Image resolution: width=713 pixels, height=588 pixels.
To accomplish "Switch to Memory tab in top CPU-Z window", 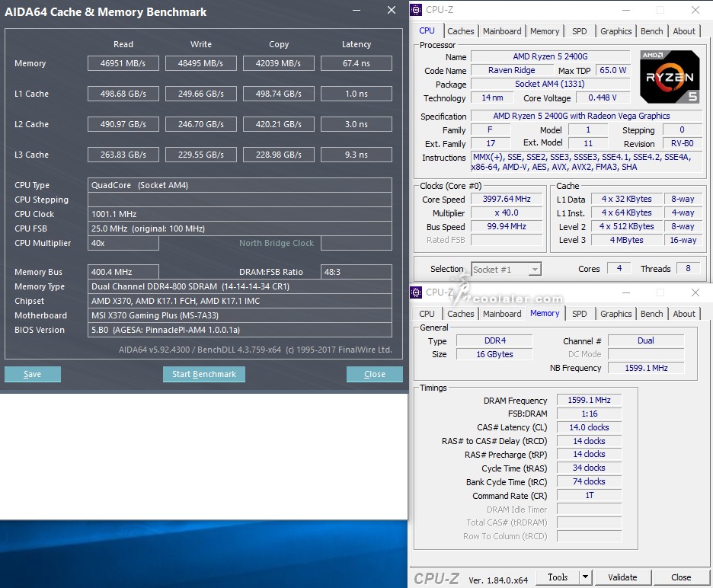I will point(545,31).
